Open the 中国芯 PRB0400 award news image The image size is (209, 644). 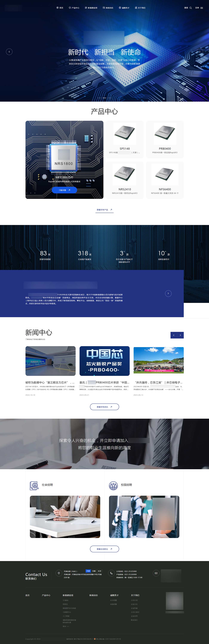tap(105, 361)
